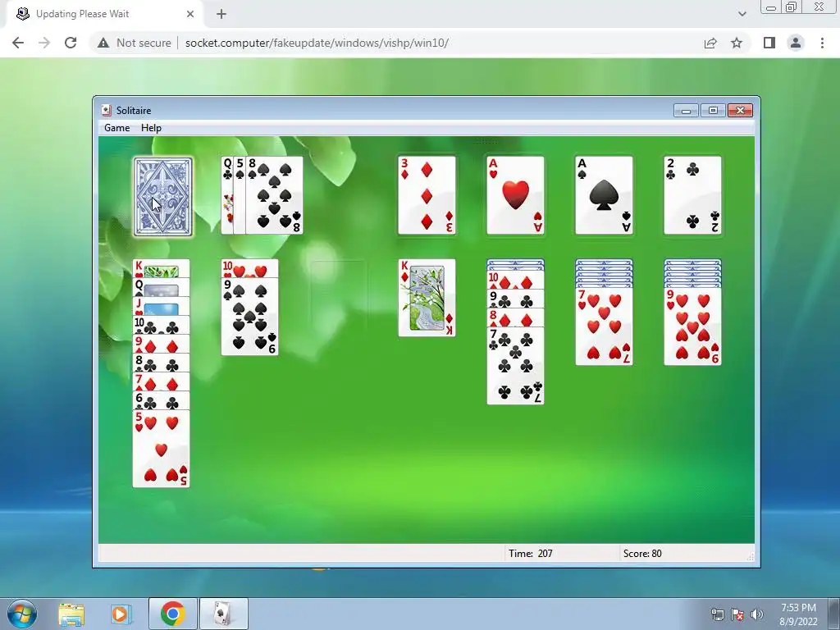Go back to previous page
The width and height of the screenshot is (840, 630).
tap(18, 43)
